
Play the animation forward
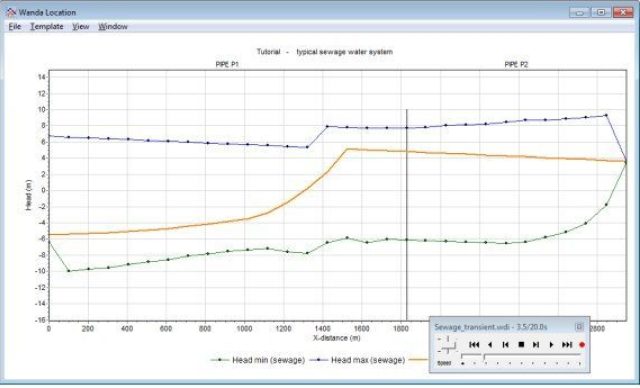551,345
